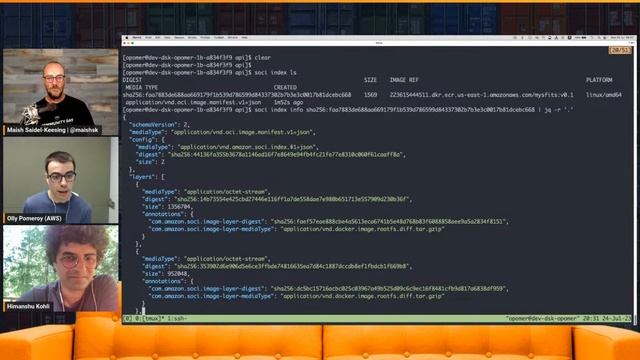The height and width of the screenshot is (360, 640).
Task: Click second image-layer-digest sha256:dc5bc value
Action: (390, 289)
